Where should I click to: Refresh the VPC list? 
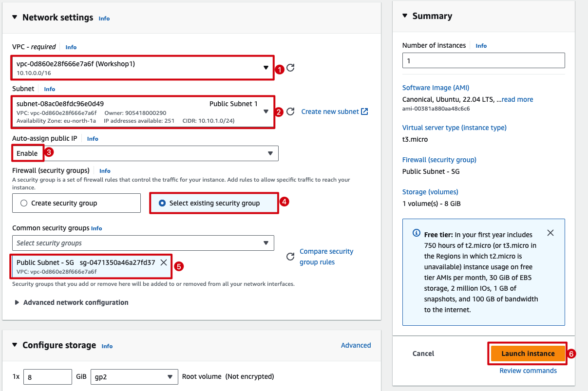tap(290, 68)
